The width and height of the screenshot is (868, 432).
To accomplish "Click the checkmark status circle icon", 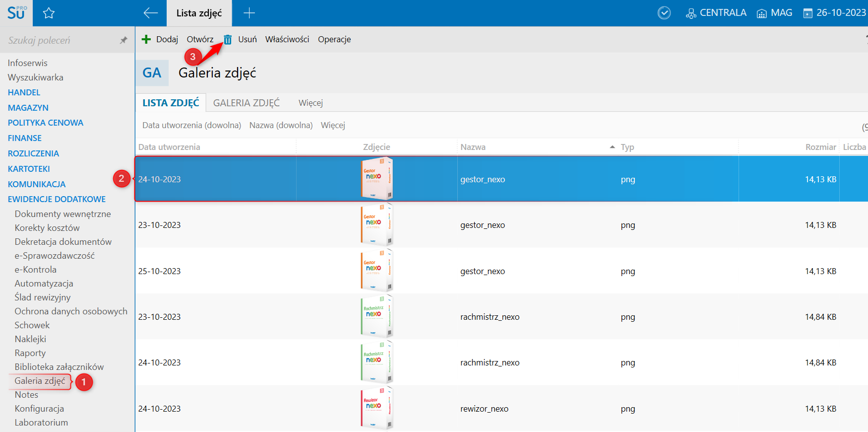I will tap(664, 13).
